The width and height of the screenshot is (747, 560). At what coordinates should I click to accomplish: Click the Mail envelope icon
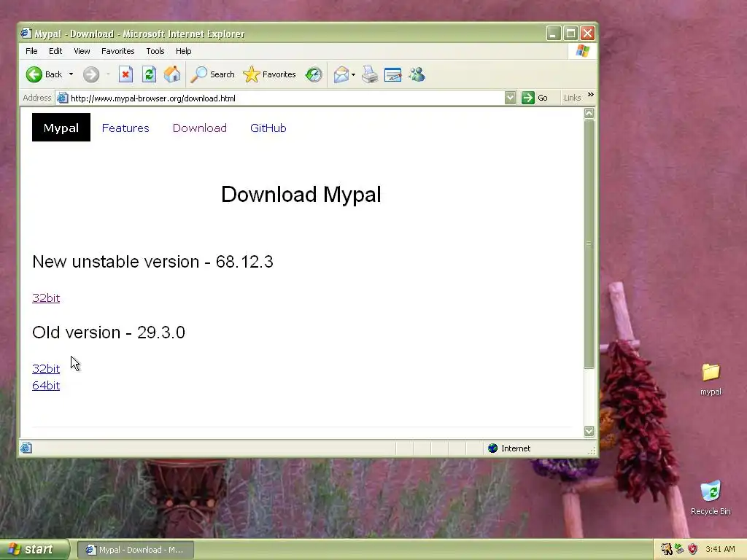click(x=341, y=74)
